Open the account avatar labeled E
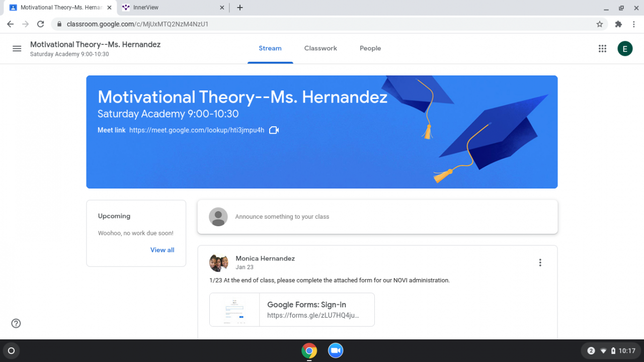Viewport: 644px width, 362px height. click(x=625, y=49)
